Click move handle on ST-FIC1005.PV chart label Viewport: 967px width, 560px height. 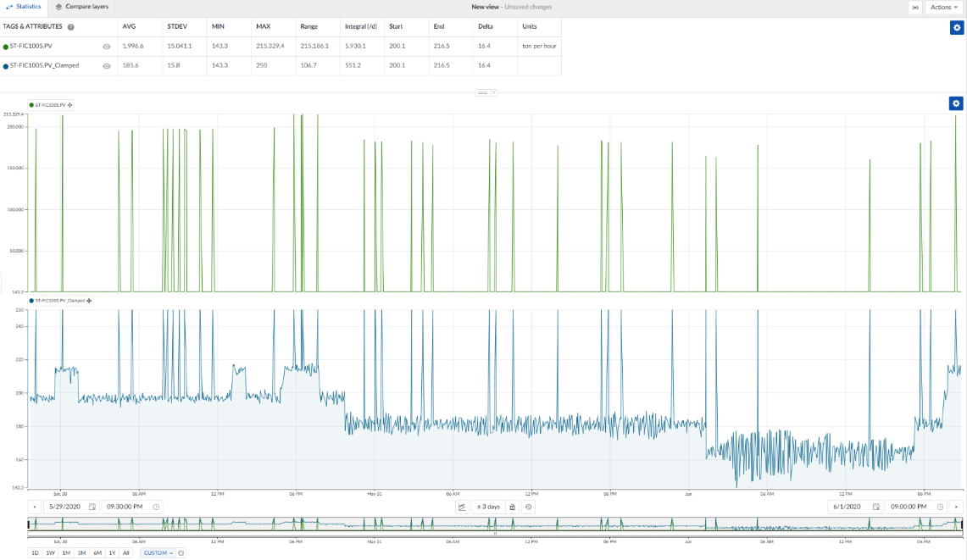(x=69, y=105)
